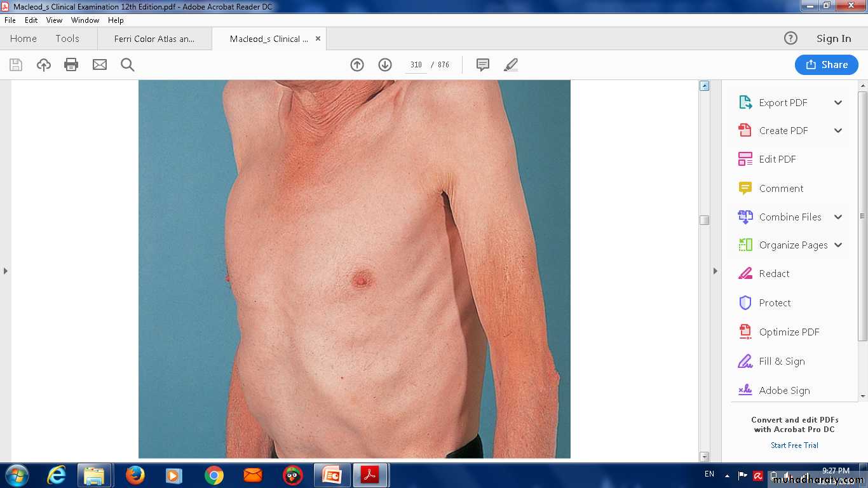Switch to Ferri Color Atlas tab
Screen dimensions: 868x488
coord(154,39)
